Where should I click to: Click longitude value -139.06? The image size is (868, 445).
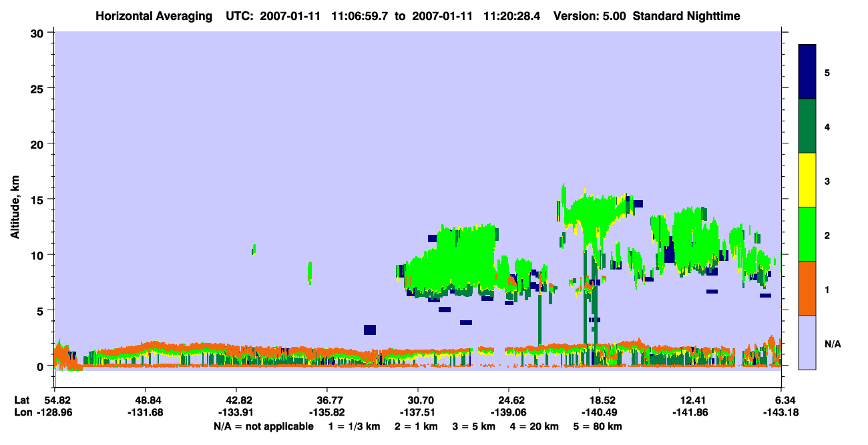pyautogui.click(x=507, y=412)
